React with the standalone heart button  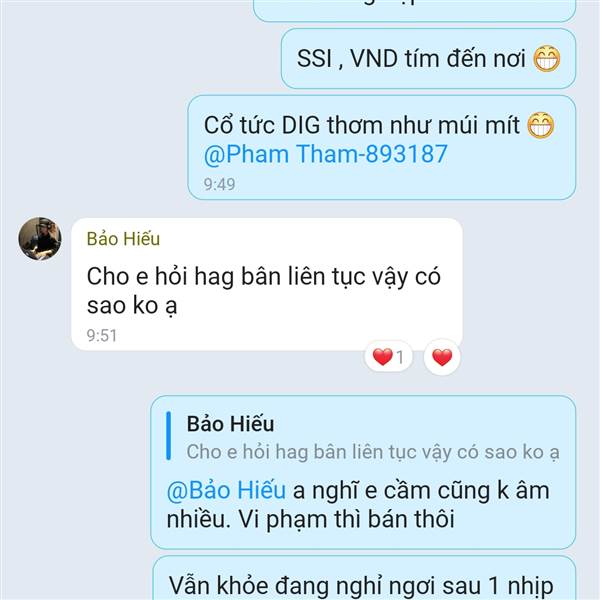point(442,357)
